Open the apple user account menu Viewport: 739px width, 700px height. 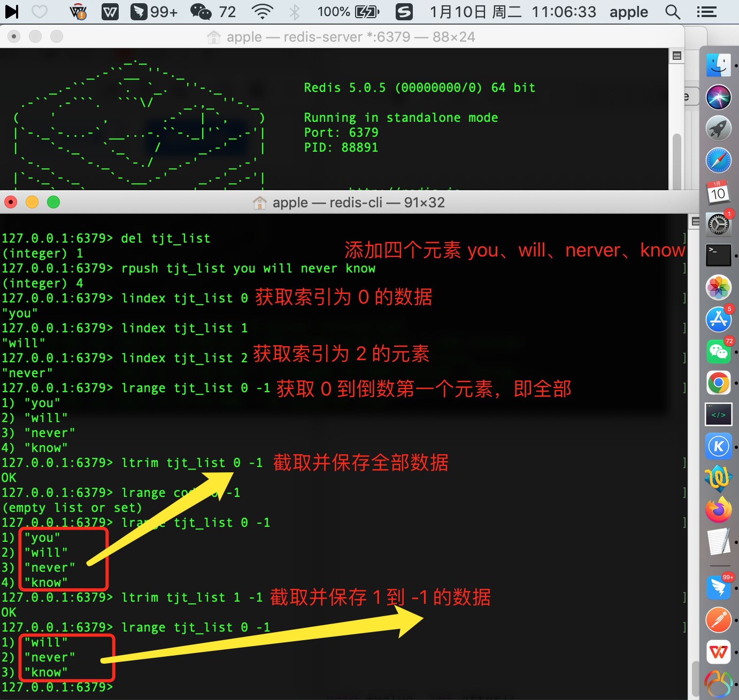point(629,12)
